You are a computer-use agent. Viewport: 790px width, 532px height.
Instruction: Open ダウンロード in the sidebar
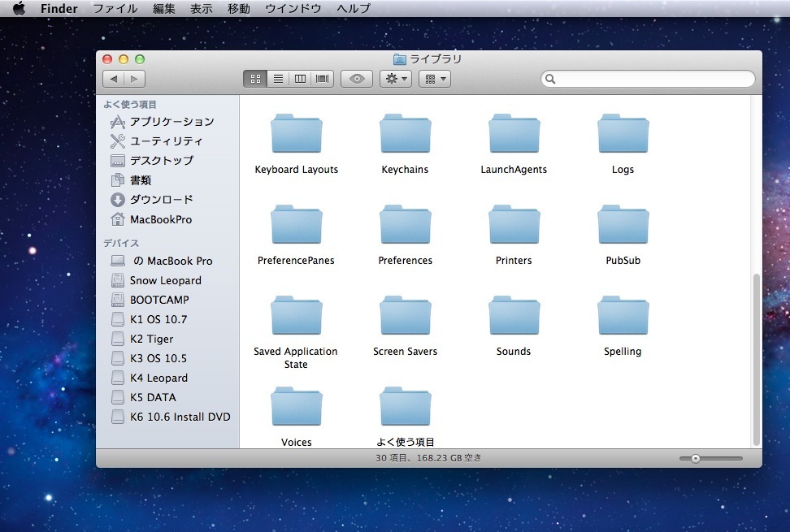[161, 200]
